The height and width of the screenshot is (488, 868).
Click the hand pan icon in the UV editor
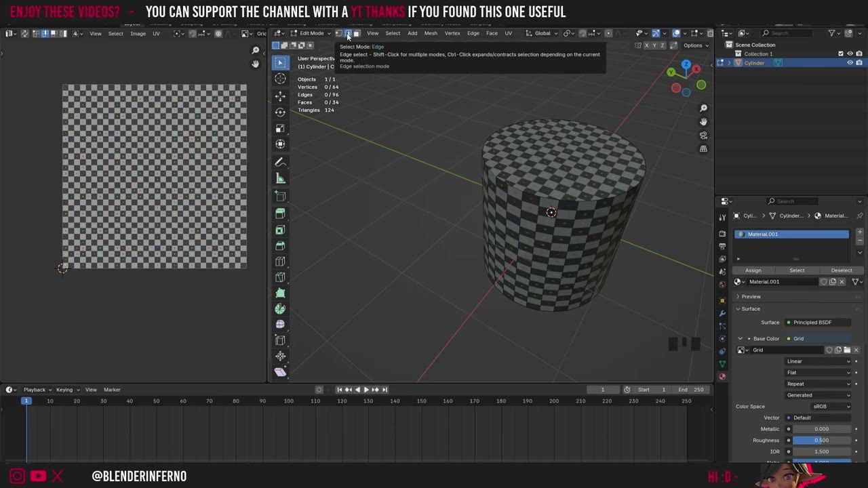tap(256, 64)
